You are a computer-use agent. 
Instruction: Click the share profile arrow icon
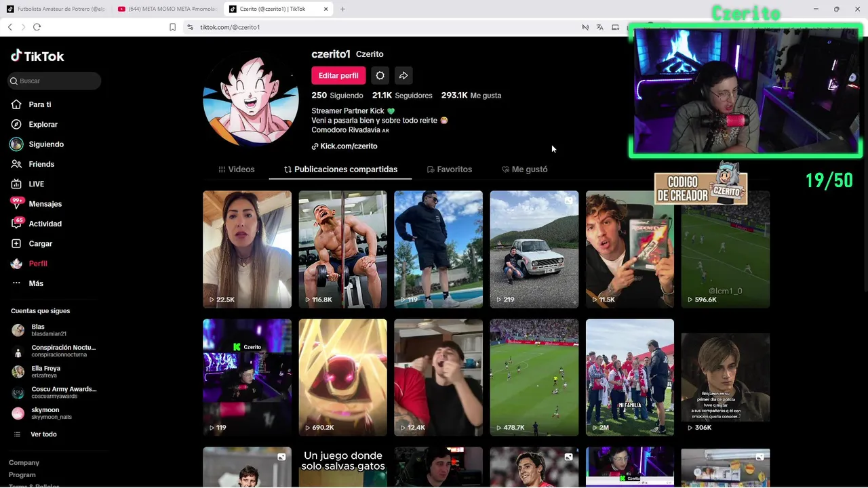[403, 75]
